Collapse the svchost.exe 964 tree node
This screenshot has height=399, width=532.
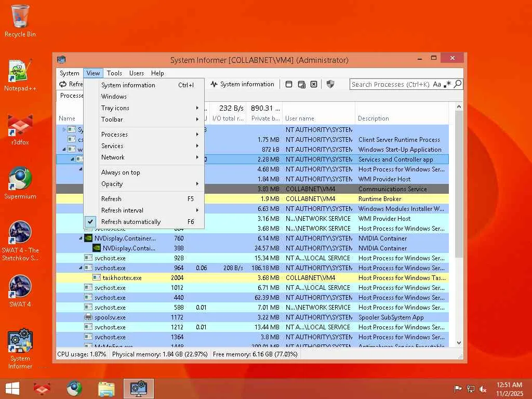pos(81,268)
